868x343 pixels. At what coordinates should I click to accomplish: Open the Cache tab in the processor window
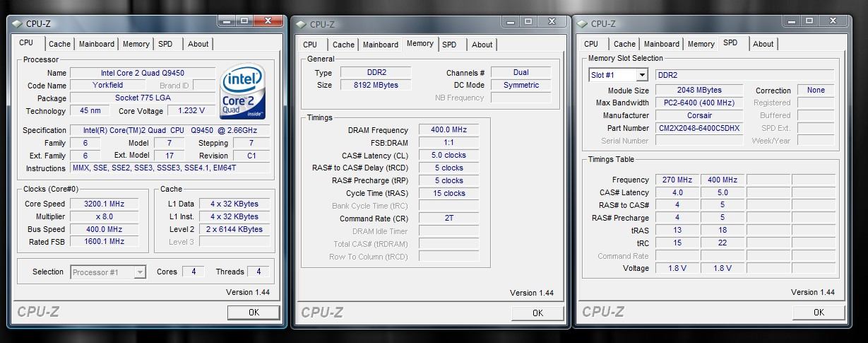(59, 44)
